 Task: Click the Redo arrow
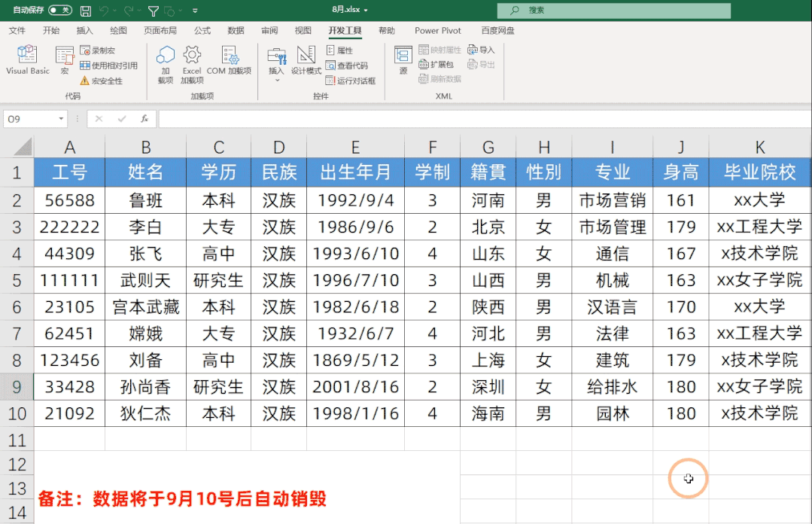click(129, 11)
